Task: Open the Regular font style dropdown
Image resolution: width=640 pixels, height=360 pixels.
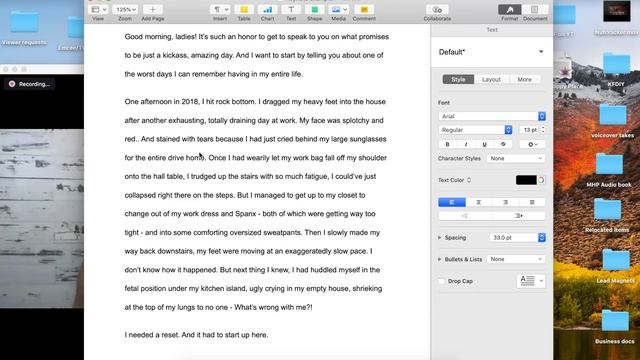Action: point(475,130)
